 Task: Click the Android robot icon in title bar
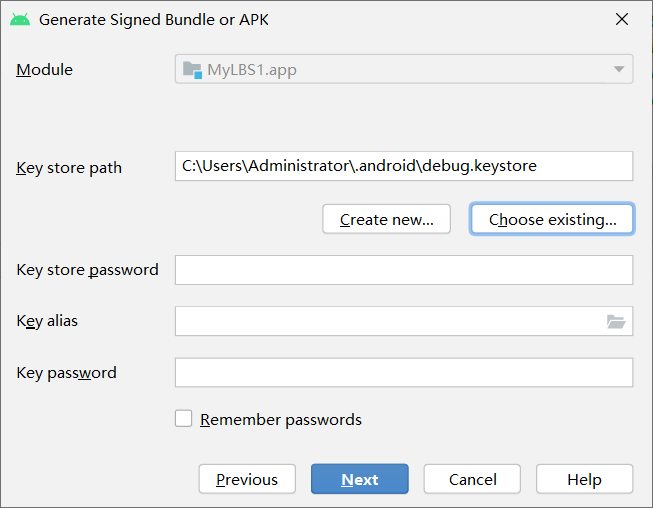click(x=20, y=20)
